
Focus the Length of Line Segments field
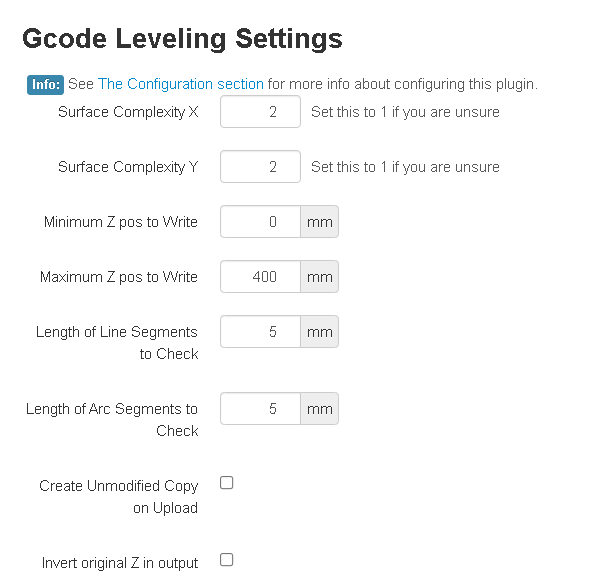coord(260,332)
